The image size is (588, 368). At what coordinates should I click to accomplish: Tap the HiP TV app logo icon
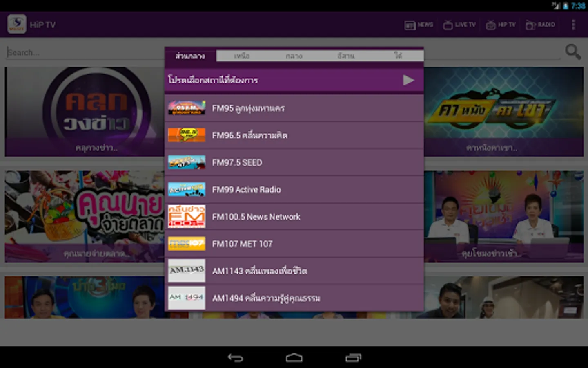[x=17, y=25]
